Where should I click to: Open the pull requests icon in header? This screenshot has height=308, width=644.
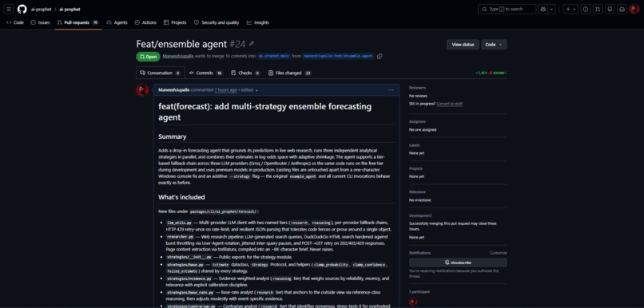598,9
